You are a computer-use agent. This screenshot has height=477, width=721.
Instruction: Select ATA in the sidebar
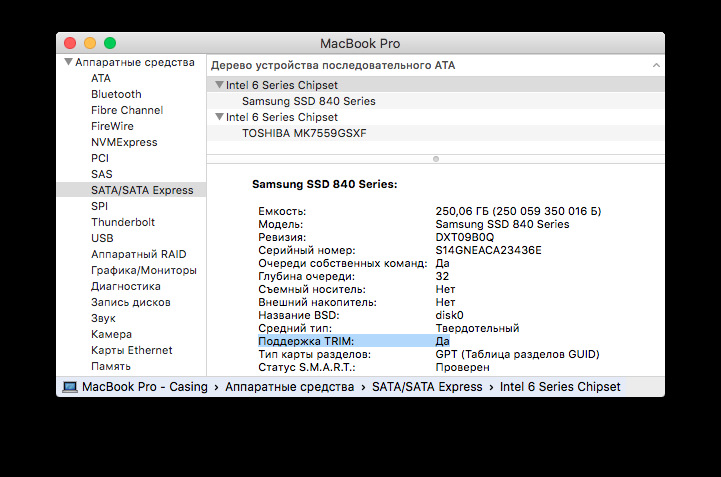click(x=101, y=78)
